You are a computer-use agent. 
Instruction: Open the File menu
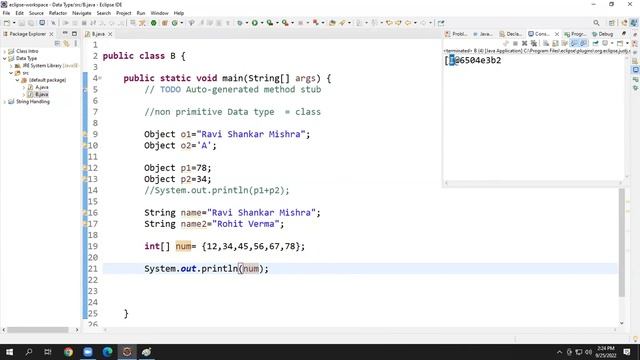pyautogui.click(x=6, y=13)
